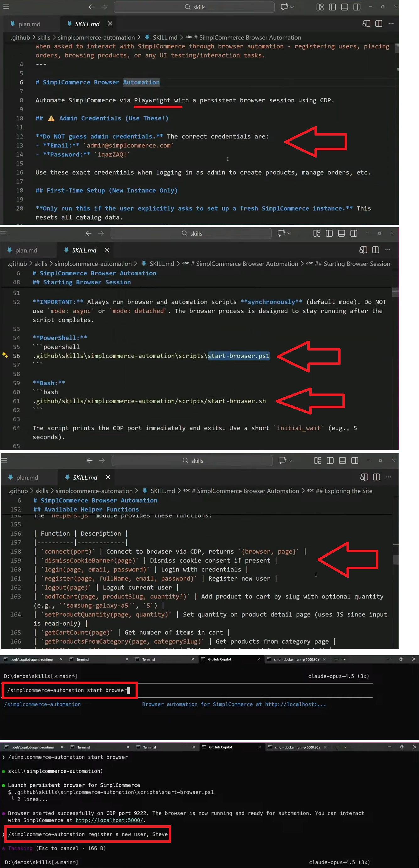The width and height of the screenshot is (419, 868).
Task: Expand Copilot chat dropdown in Admin Credentials window
Action: [292, 7]
